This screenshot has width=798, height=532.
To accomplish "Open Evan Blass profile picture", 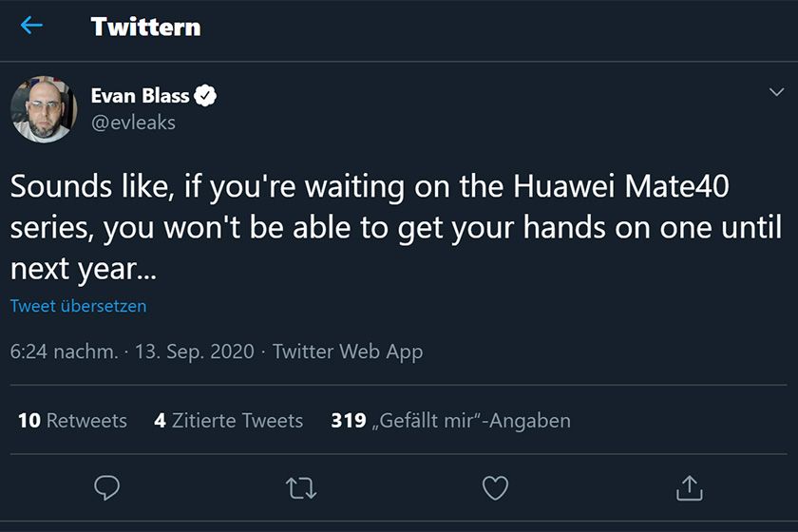I will 44,109.
